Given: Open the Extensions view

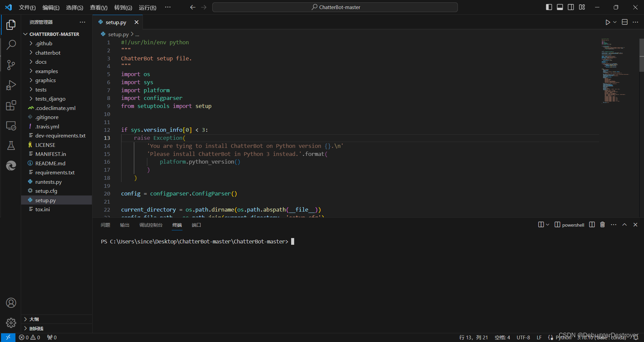Looking at the screenshot, I should [11, 105].
